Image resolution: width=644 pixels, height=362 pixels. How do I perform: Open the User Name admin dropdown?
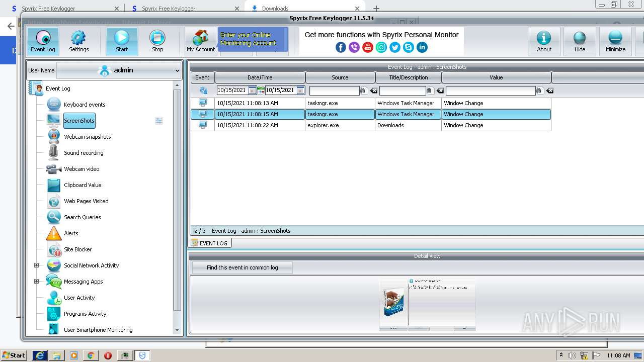[x=119, y=70]
